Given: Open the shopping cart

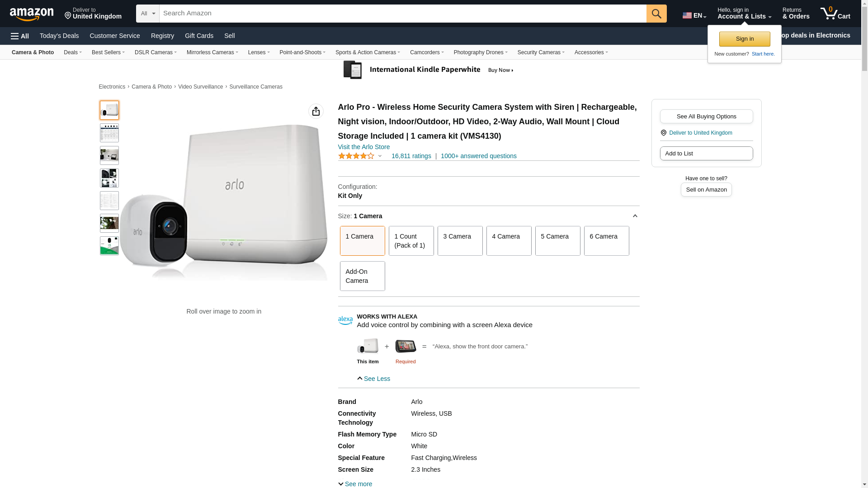Looking at the screenshot, I should coord(835,14).
